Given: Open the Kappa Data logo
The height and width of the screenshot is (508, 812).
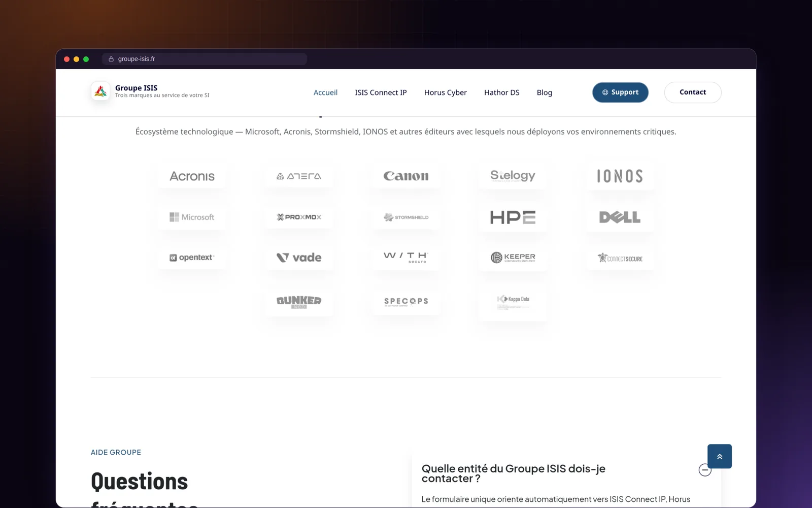Looking at the screenshot, I should (x=513, y=302).
